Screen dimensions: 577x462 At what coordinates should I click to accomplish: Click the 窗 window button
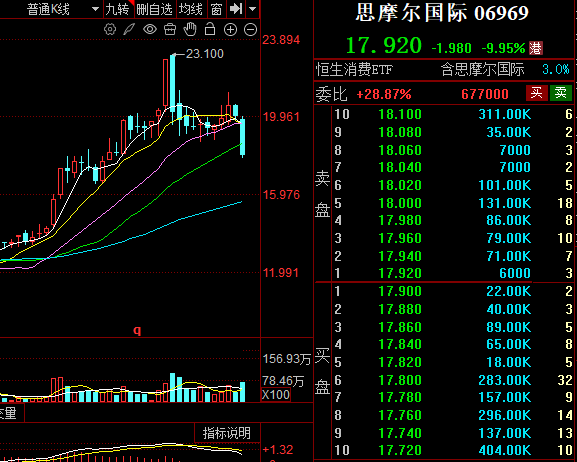[216, 9]
